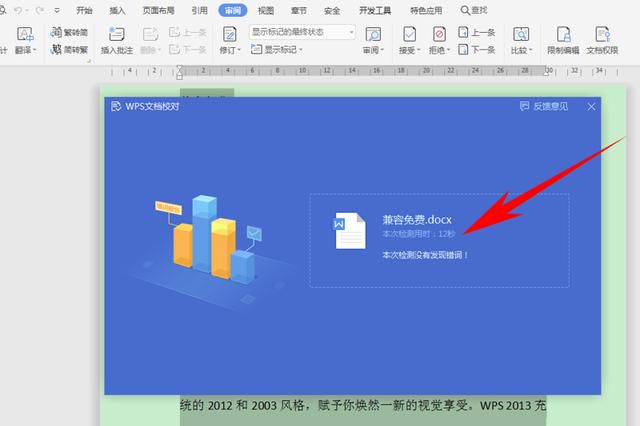Open Document Permissions (文档权限)
This screenshot has width=640, height=426.
602,40
